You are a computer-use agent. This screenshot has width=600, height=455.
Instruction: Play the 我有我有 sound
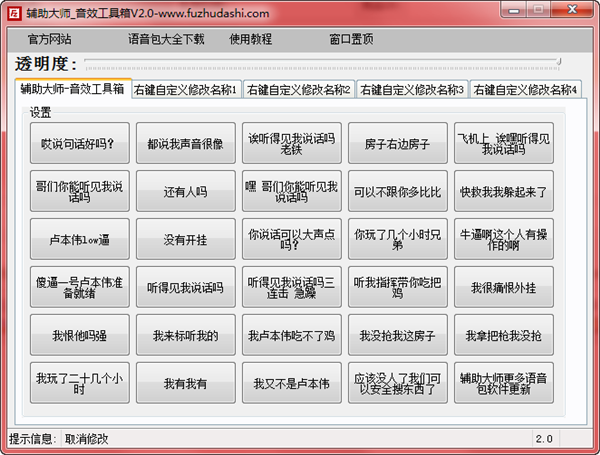point(186,383)
